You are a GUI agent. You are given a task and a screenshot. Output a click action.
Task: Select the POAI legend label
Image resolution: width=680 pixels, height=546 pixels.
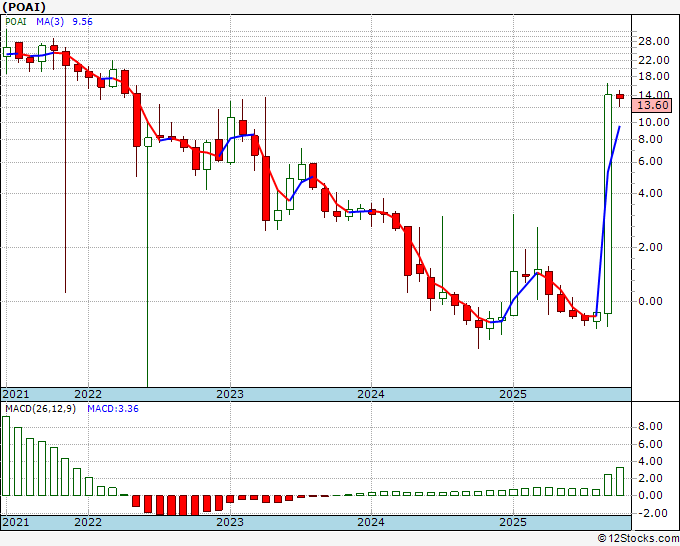tap(16, 21)
